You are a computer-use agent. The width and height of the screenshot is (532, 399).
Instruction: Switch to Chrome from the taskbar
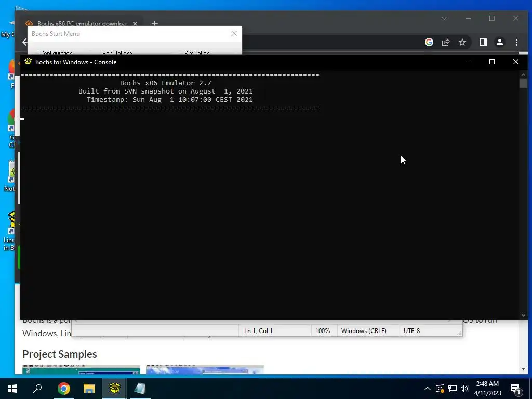point(64,388)
